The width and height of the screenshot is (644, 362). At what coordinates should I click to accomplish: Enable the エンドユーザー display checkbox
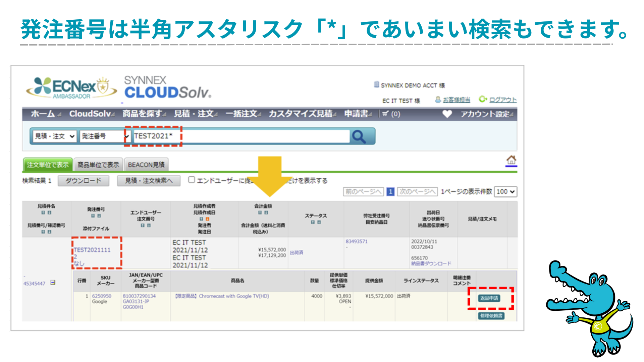pyautogui.click(x=192, y=180)
